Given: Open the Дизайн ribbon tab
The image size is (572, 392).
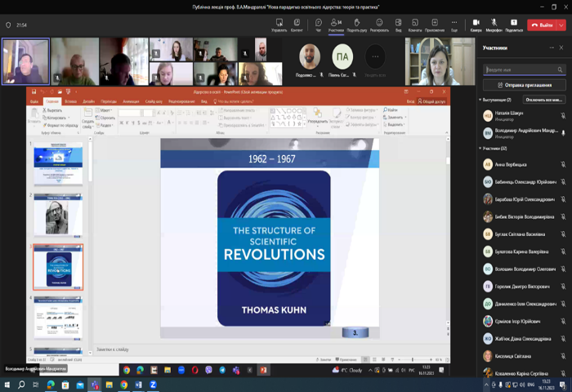Looking at the screenshot, I should click(88, 101).
